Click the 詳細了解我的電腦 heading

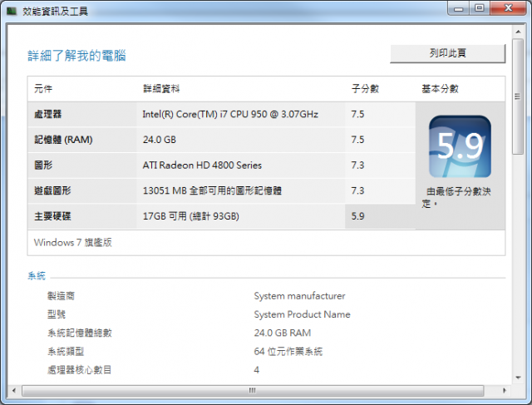(77, 56)
